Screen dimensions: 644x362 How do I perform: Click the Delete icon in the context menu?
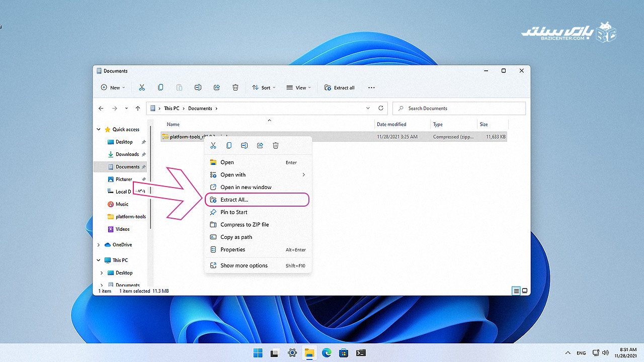276,145
